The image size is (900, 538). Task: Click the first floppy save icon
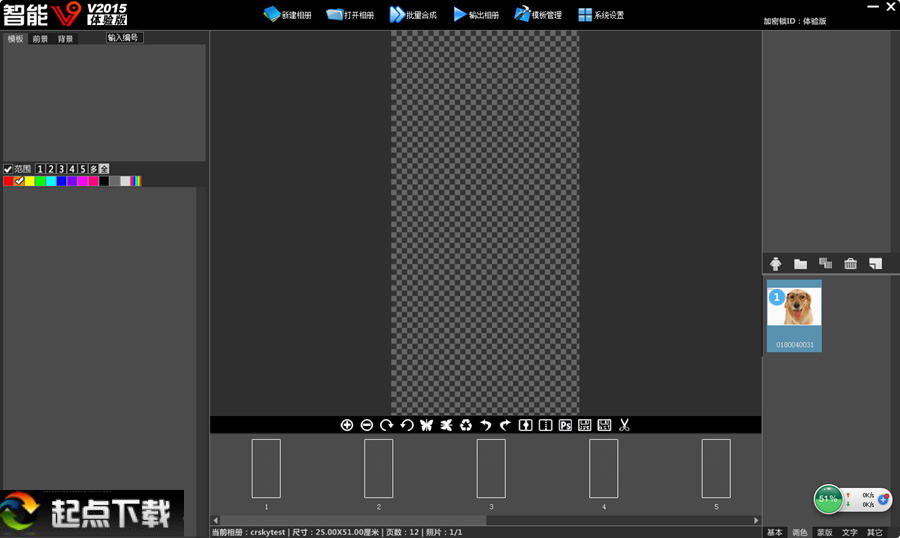(585, 425)
